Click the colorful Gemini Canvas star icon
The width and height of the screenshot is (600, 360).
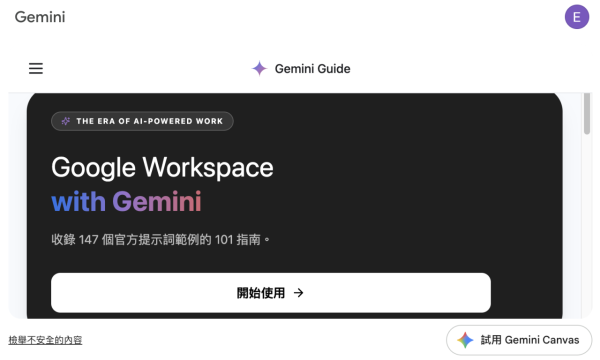[465, 340]
